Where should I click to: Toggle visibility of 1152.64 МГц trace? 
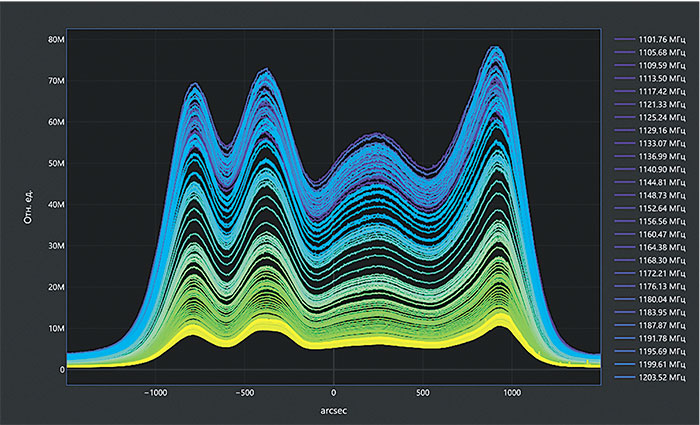pyautogui.click(x=660, y=209)
